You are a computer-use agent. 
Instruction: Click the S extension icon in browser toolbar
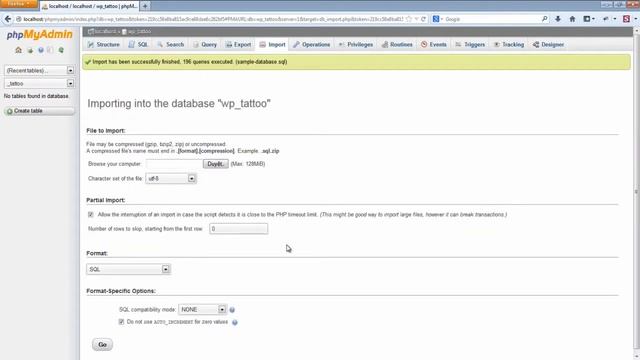point(626,19)
